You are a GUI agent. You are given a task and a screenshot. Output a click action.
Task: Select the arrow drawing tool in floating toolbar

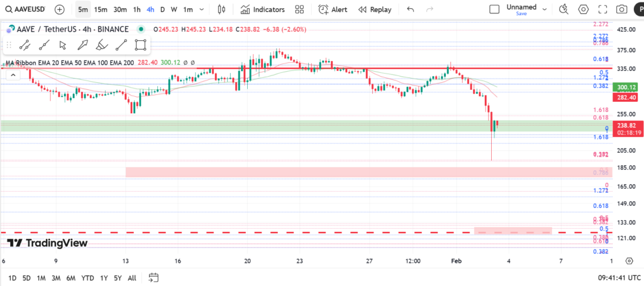point(82,45)
